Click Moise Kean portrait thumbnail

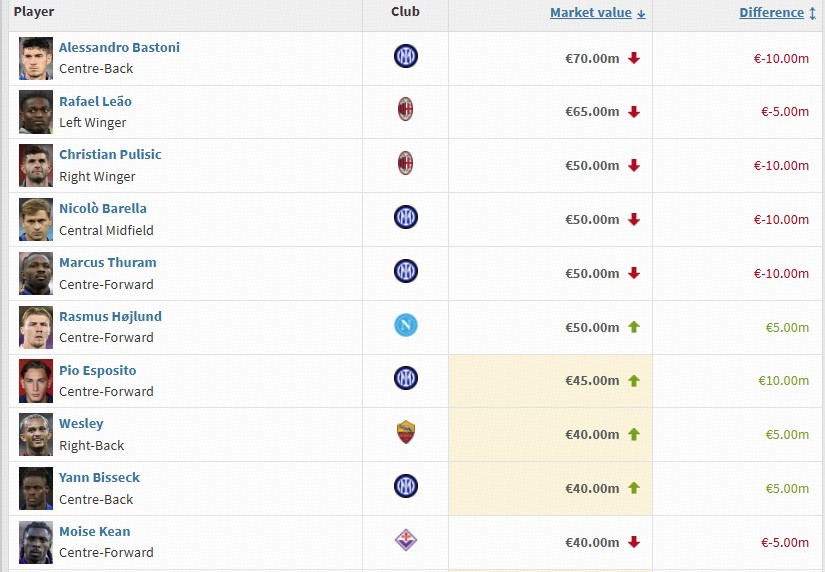[36, 542]
